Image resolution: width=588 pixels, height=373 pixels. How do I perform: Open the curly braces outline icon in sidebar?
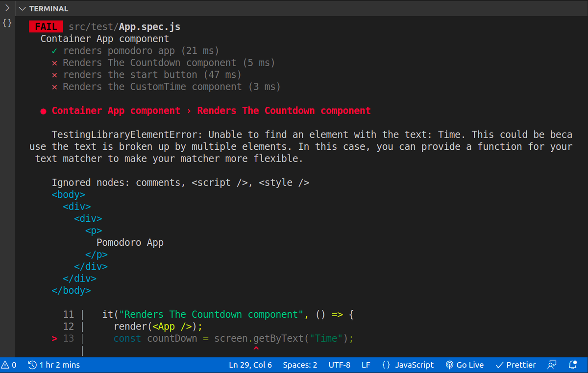pos(7,23)
